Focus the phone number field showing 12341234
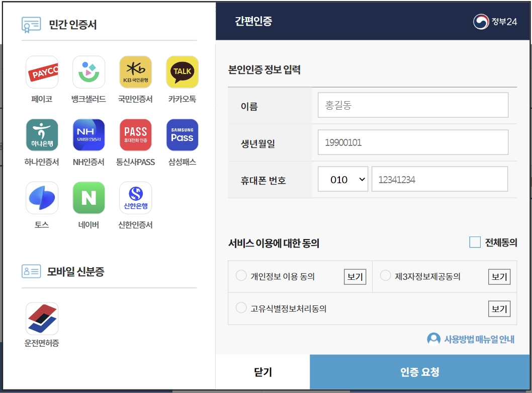 pos(439,179)
